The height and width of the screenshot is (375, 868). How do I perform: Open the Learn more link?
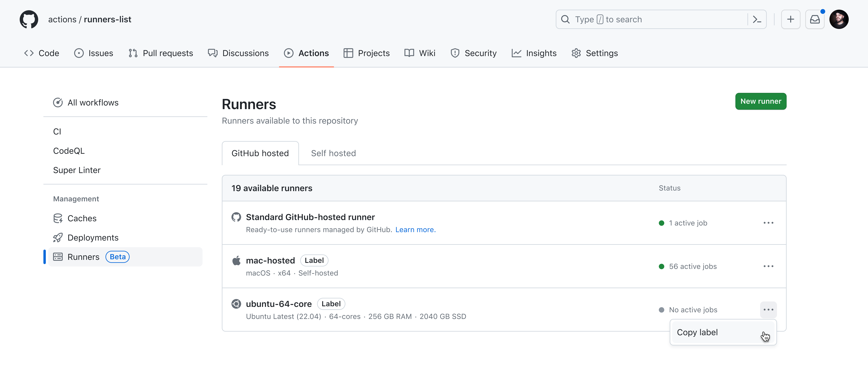(415, 230)
